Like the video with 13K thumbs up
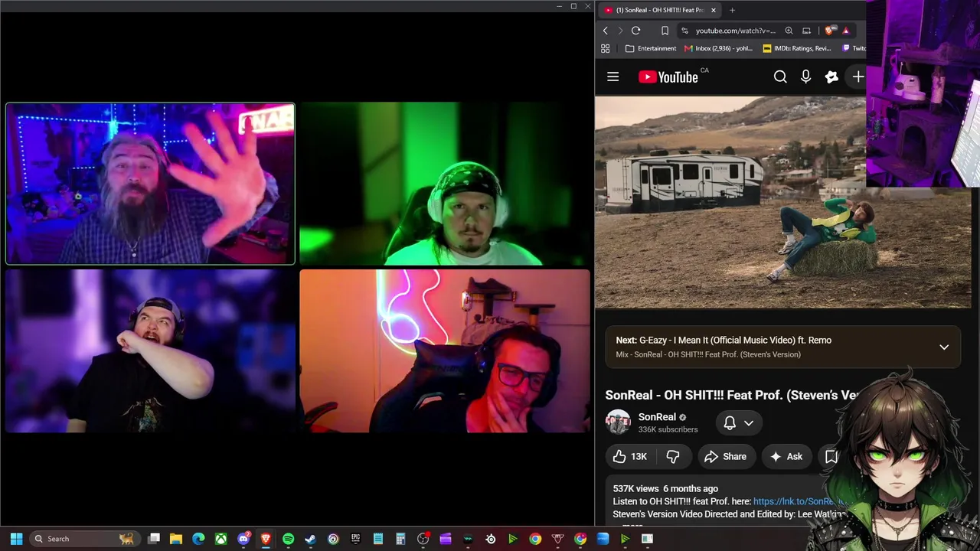The image size is (980, 551). pyautogui.click(x=630, y=457)
